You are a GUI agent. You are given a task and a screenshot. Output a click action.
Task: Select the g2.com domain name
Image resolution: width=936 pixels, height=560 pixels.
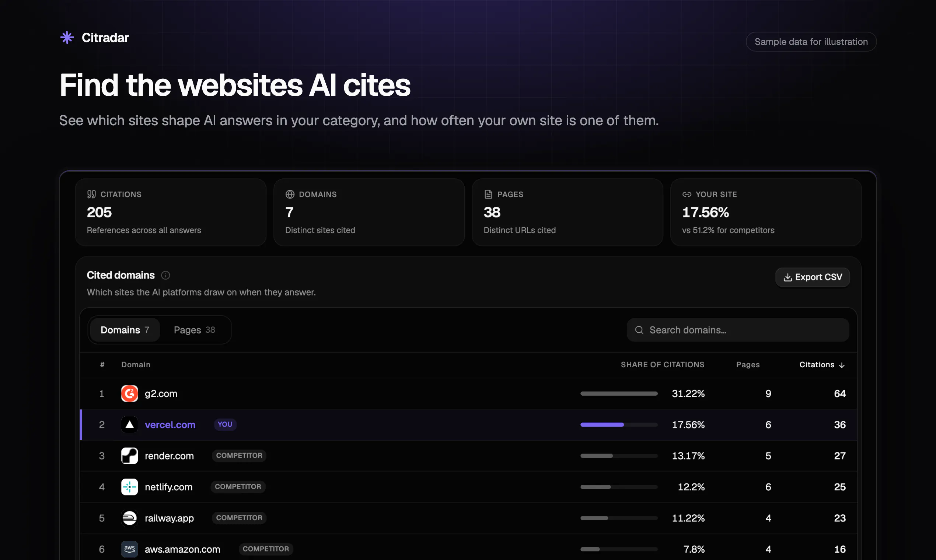(161, 393)
